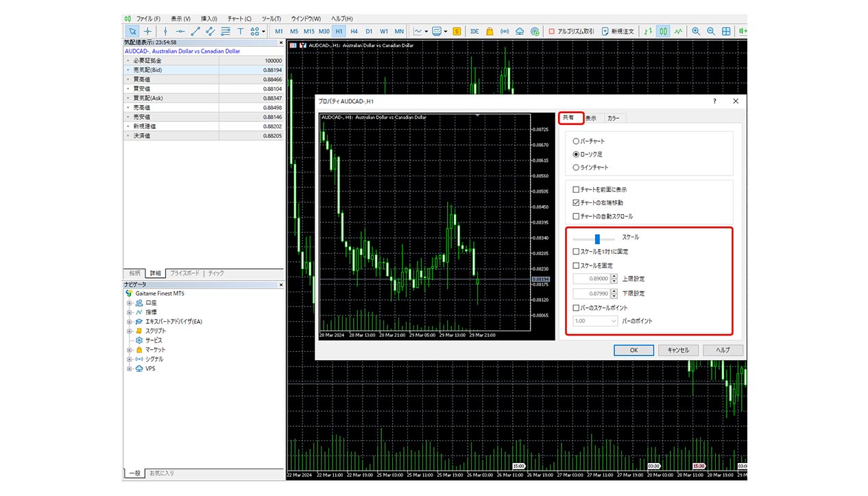Select the arrow cursor tool
The height and width of the screenshot is (496, 868).
132,32
